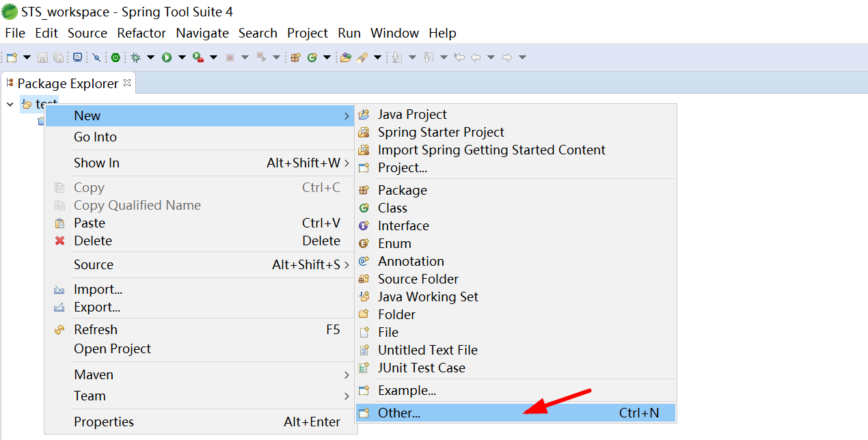Choose Import... from context menu
This screenshot has width=868, height=440.
point(199,289)
